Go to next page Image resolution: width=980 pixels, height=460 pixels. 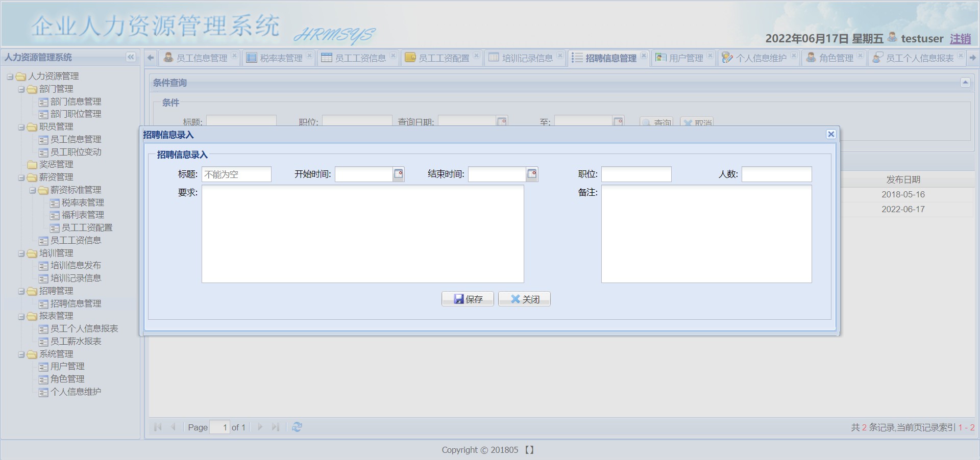coord(260,427)
